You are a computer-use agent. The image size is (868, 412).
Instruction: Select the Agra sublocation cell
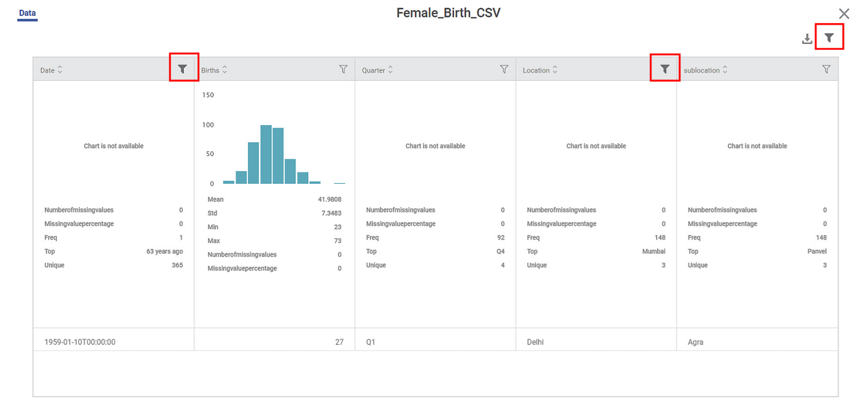pos(695,342)
